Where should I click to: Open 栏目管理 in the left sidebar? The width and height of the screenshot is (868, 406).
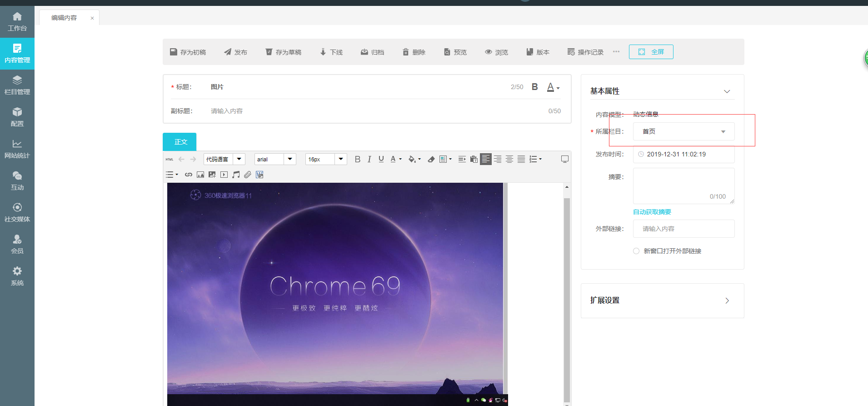(17, 85)
